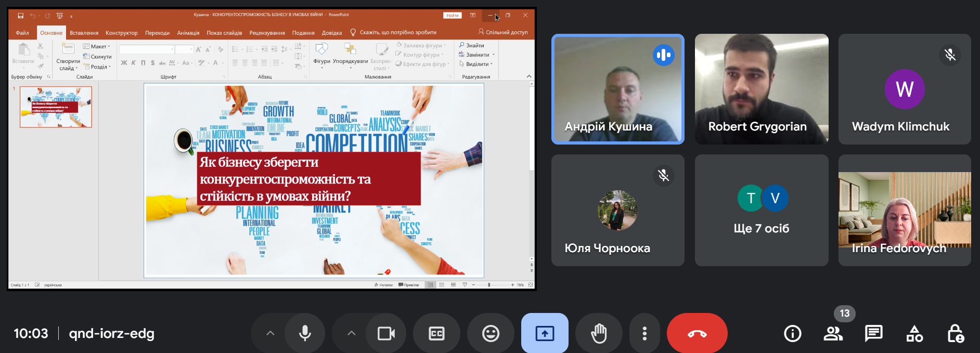Open the activities shapes icon
Screen dimensions: 980x353
[x=914, y=333]
